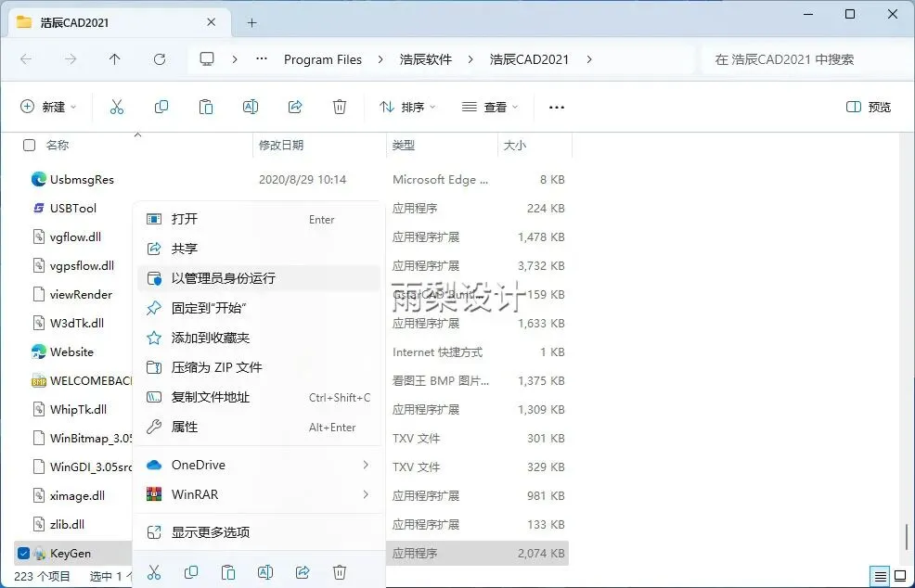Sort by the Type (类型) column header
Image resolution: width=915 pixels, height=588 pixels.
[404, 146]
